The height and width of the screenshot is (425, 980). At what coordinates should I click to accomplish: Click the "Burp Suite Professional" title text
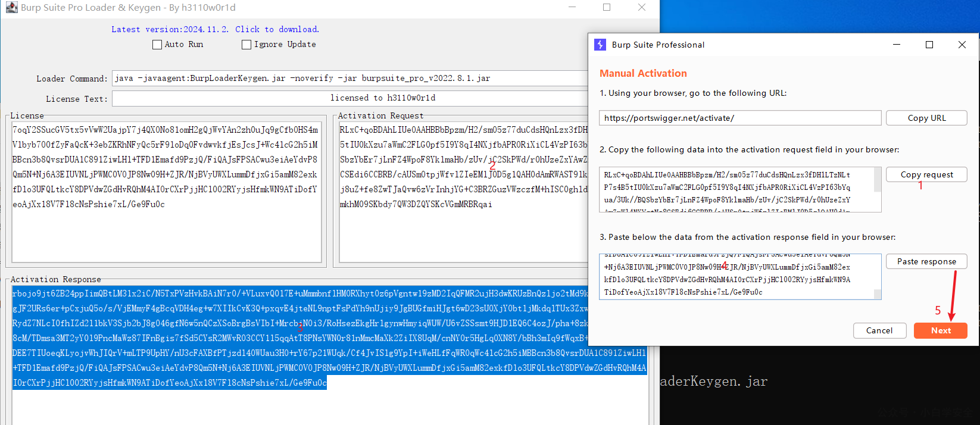pos(658,45)
